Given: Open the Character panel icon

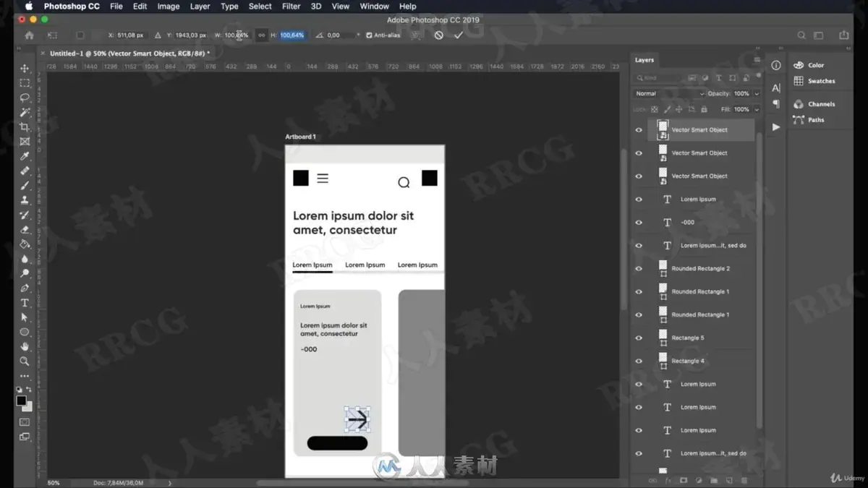Looking at the screenshot, I should click(x=776, y=88).
